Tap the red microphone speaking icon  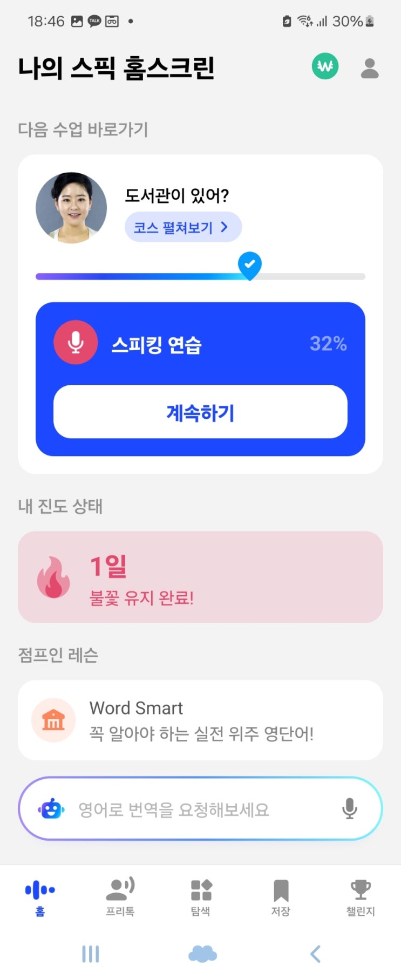(76, 343)
